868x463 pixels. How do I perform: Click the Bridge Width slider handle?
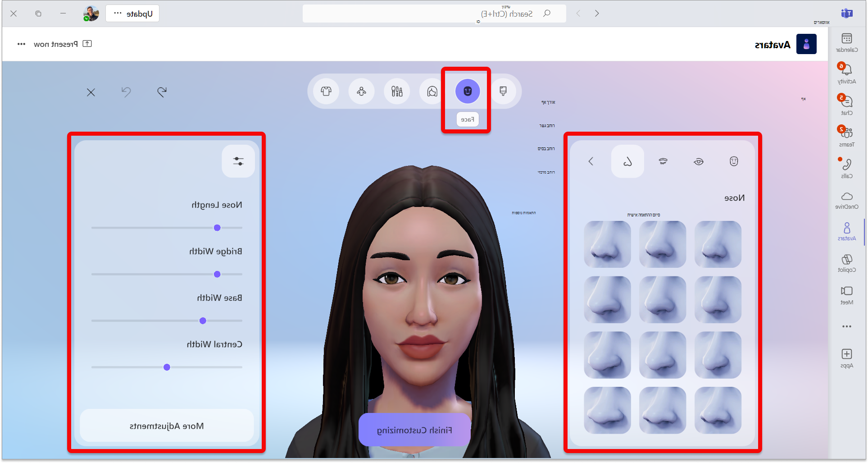click(217, 274)
